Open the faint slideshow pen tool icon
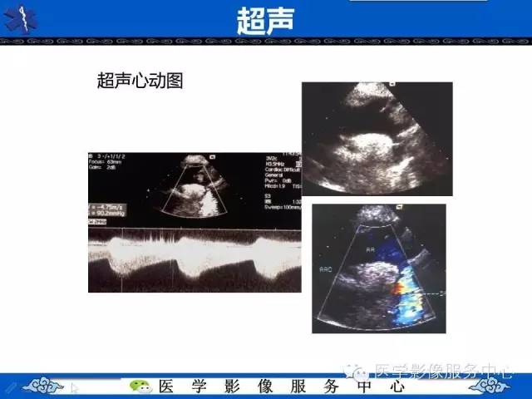This screenshot has height=399, width=532. (10, 387)
